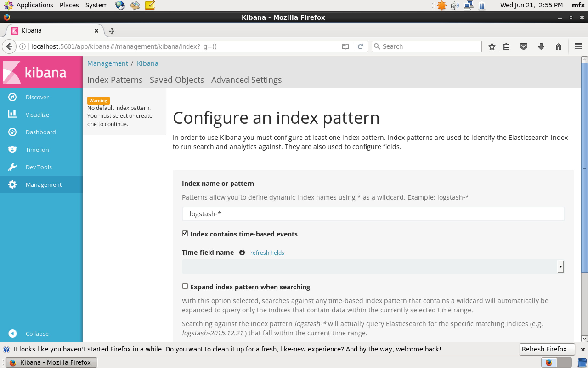Close the Kibana browser tab
Image resolution: width=588 pixels, height=368 pixels.
click(x=96, y=31)
